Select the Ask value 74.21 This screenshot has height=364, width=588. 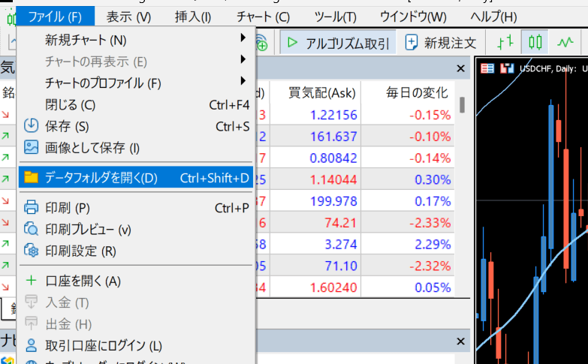(340, 223)
